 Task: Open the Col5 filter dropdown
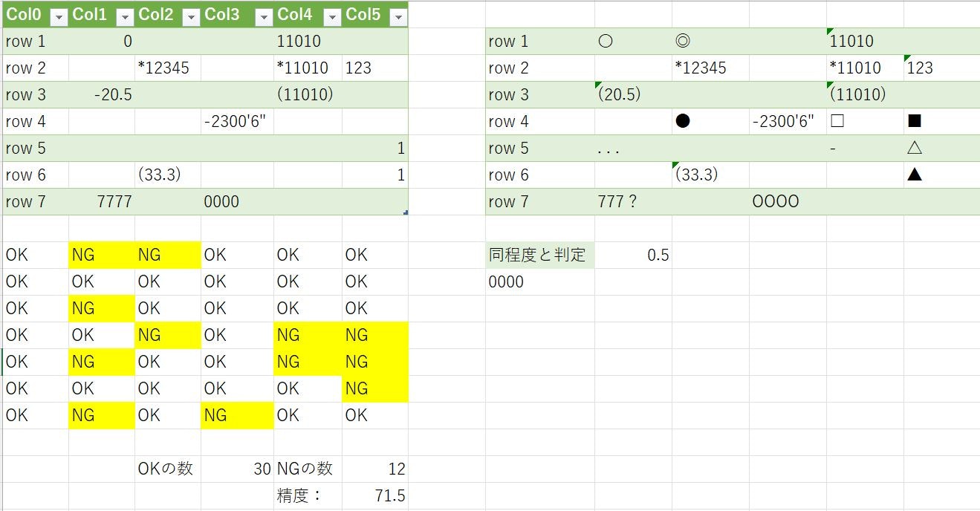point(398,16)
